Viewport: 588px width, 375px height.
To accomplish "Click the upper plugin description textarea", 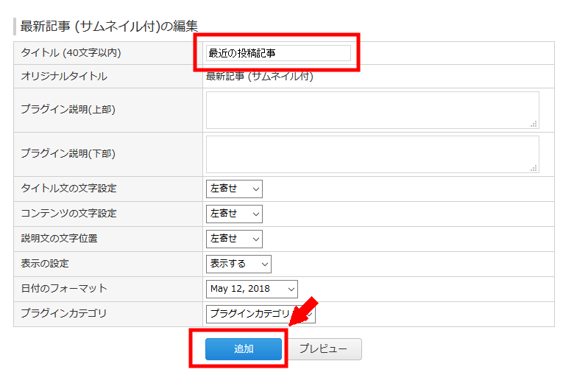I will (372, 110).
